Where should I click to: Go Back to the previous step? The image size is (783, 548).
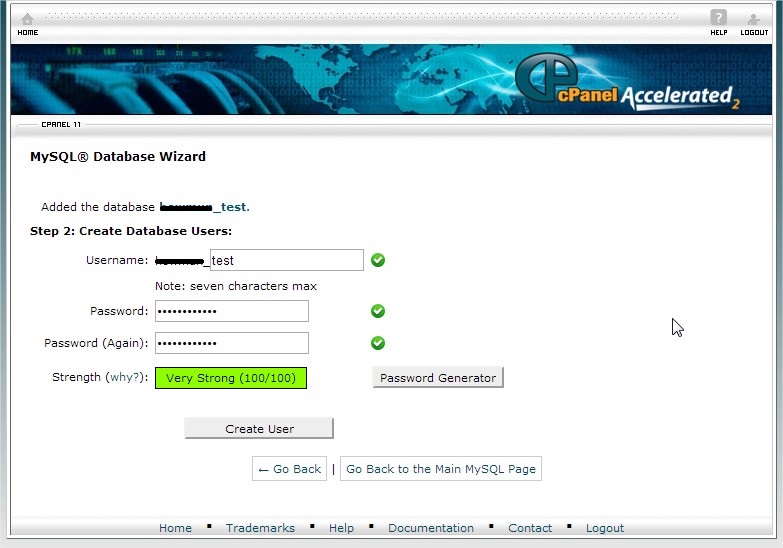[x=290, y=469]
